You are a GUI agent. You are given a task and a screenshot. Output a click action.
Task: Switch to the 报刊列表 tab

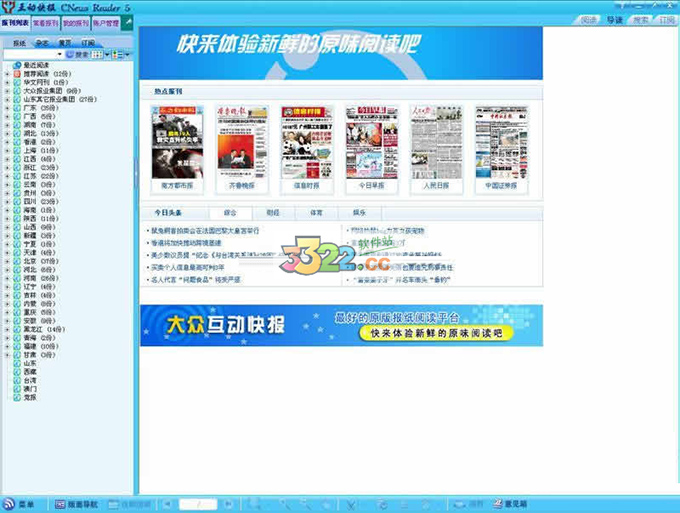[15, 23]
